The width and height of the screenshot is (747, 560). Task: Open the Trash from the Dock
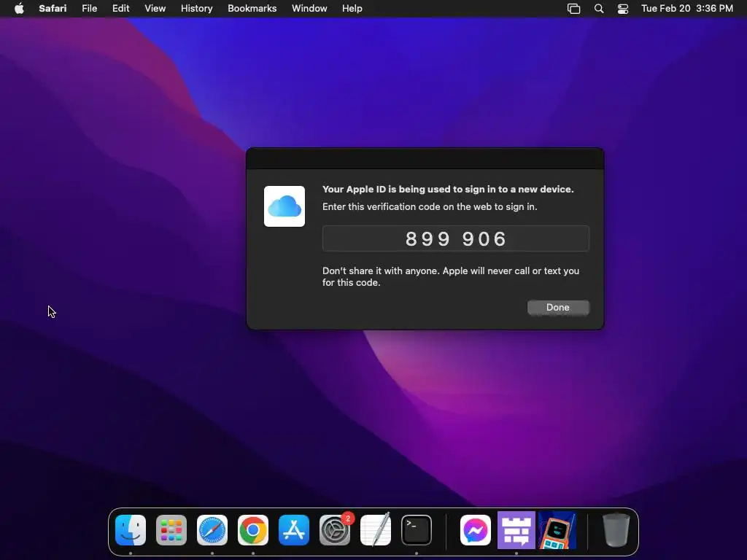616,530
